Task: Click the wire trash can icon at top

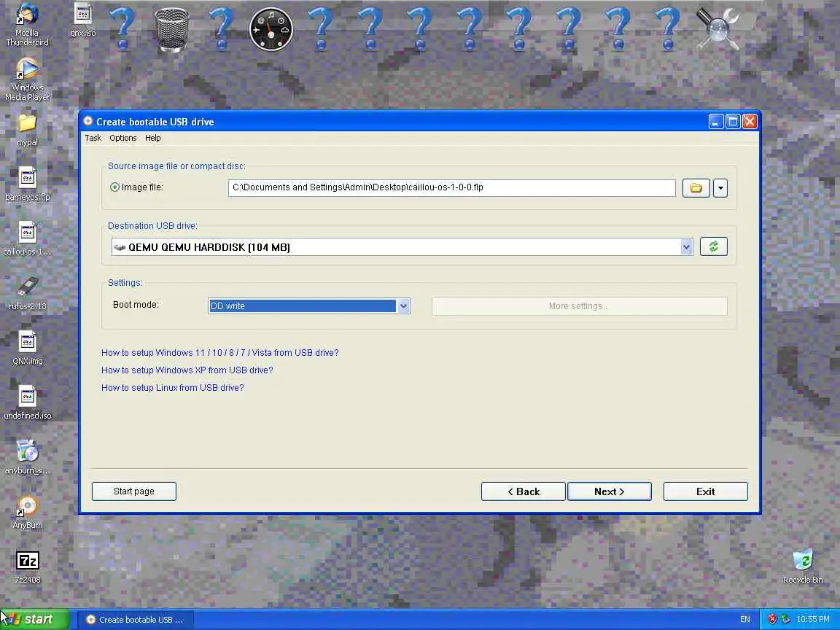Action: pyautogui.click(x=172, y=30)
